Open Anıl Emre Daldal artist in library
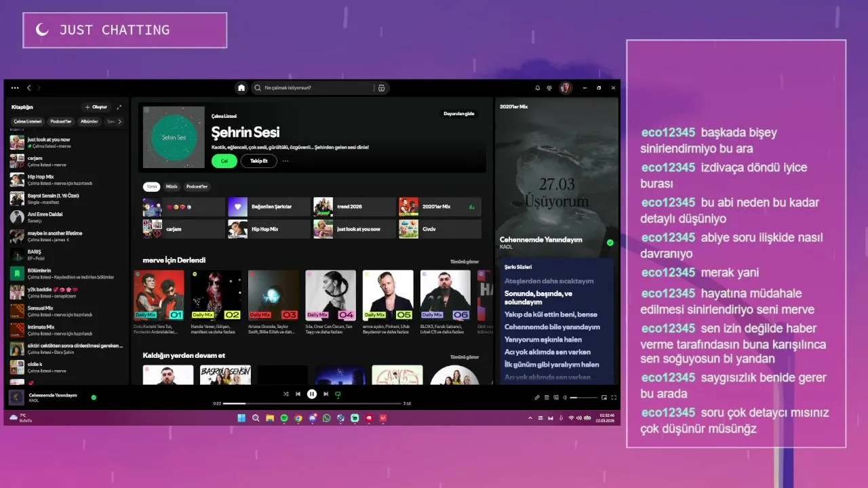 coord(67,217)
